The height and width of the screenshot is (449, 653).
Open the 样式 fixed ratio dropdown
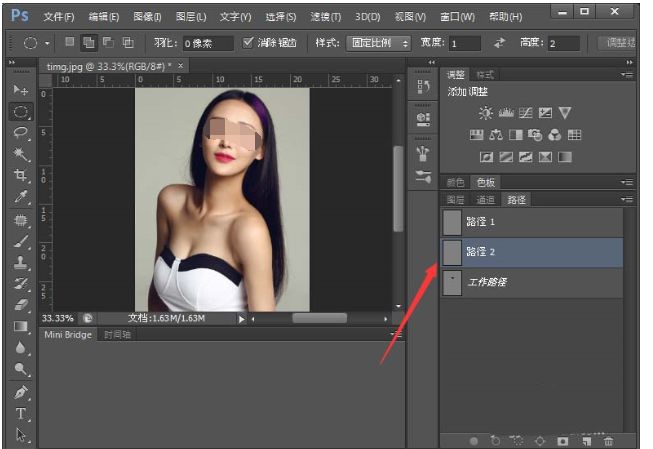[x=378, y=43]
